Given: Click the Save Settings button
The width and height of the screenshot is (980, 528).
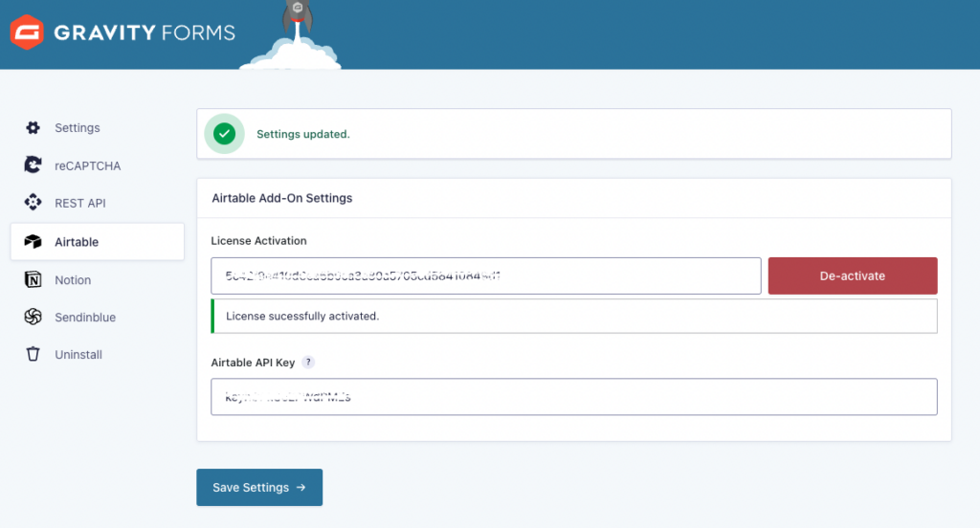Looking at the screenshot, I should (259, 487).
